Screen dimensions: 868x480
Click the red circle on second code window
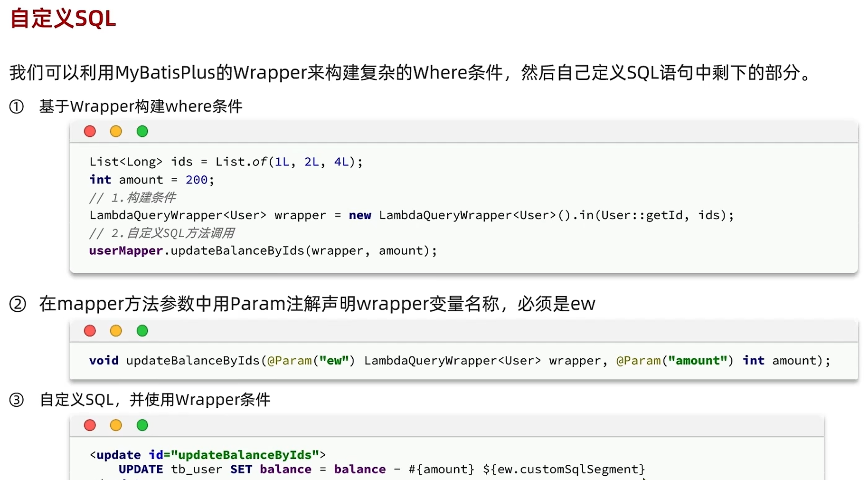point(90,331)
